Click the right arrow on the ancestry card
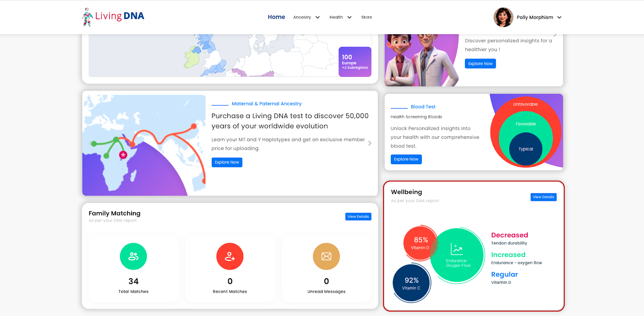The image size is (644, 316). [370, 143]
